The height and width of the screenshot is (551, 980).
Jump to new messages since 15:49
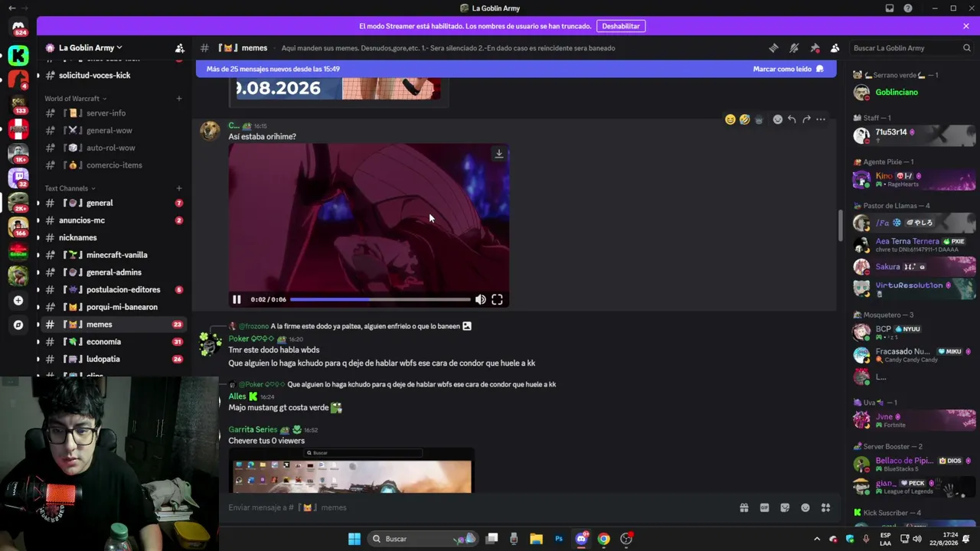click(x=273, y=69)
